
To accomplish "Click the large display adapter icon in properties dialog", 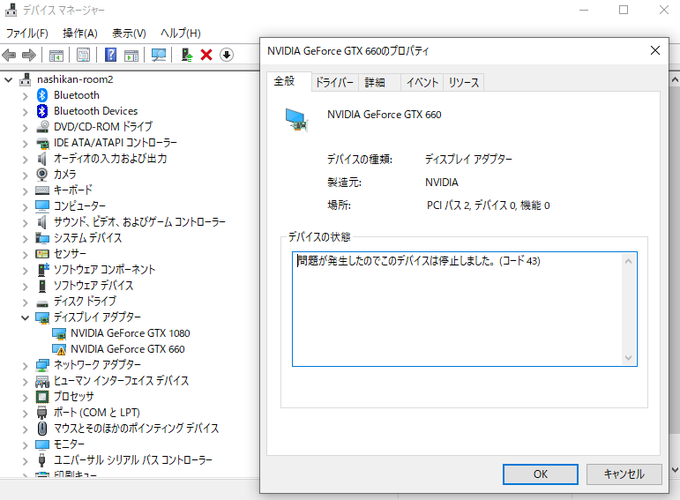I will point(297,119).
